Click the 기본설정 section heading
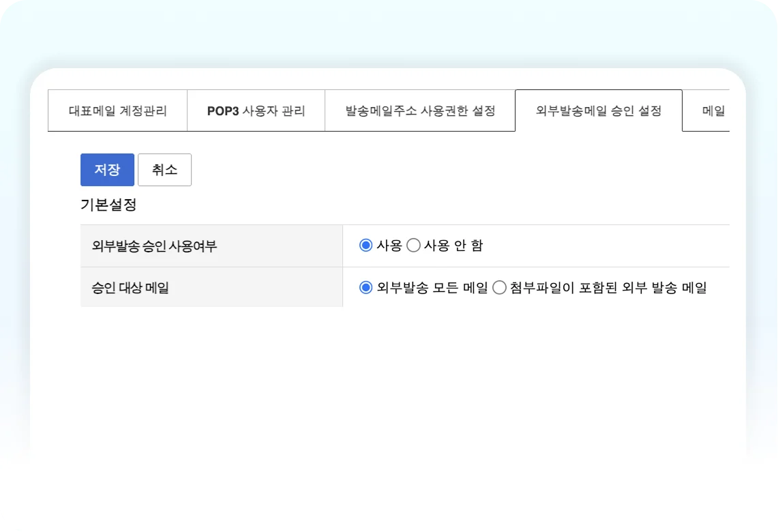The width and height of the screenshot is (778, 532). [x=108, y=205]
